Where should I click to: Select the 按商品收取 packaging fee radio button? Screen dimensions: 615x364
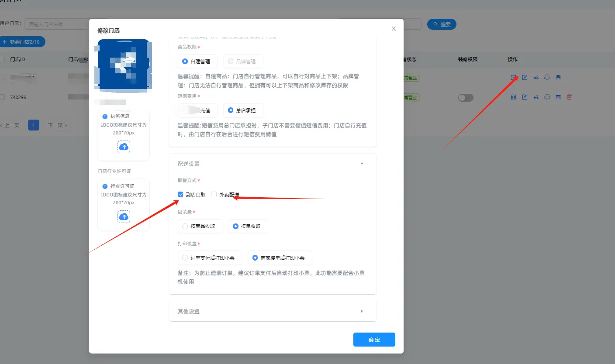(185, 226)
